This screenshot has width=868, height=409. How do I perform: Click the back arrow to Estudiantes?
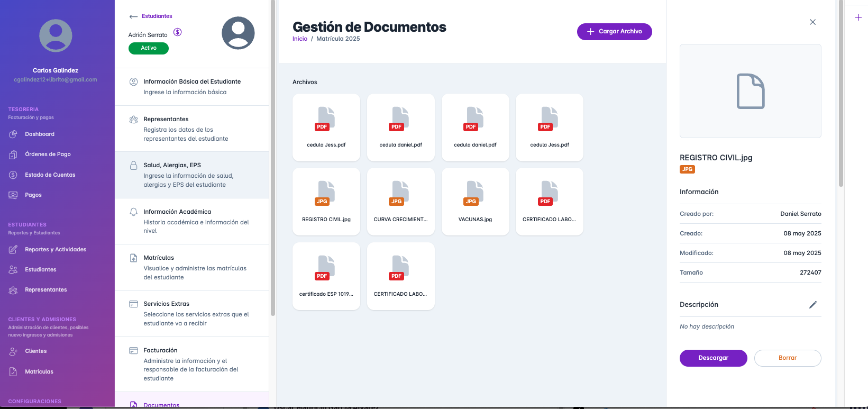133,16
